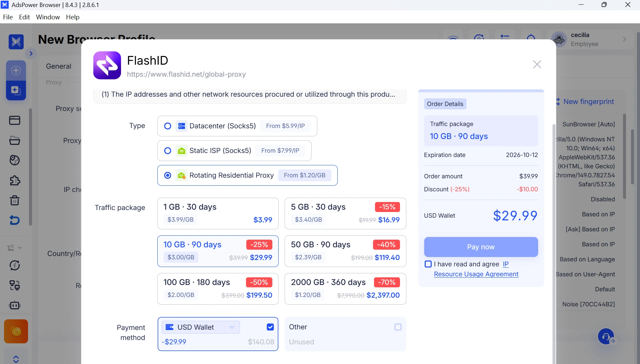Click the cecilia user avatar

559,39
